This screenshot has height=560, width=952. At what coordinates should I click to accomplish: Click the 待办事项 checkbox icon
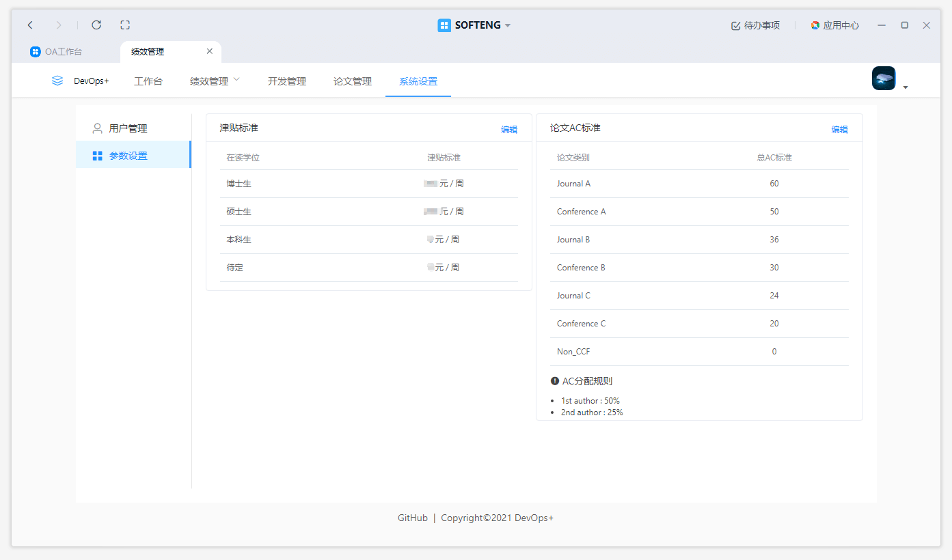[736, 26]
